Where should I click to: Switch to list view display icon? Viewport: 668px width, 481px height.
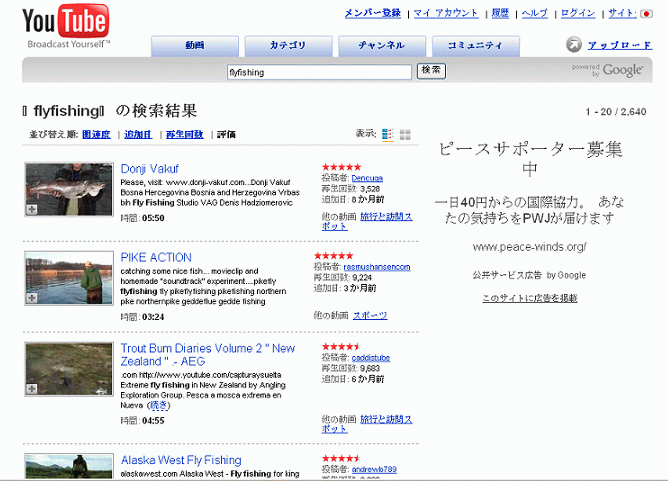(x=388, y=135)
